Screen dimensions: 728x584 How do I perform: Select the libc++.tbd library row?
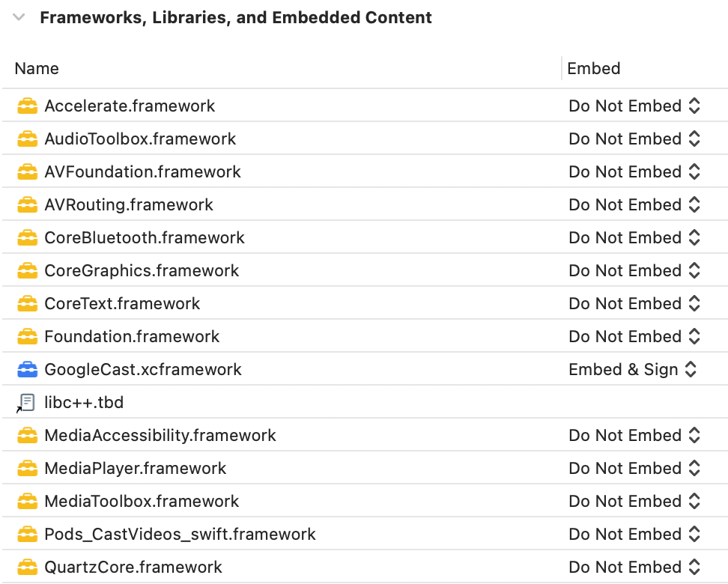pos(84,403)
